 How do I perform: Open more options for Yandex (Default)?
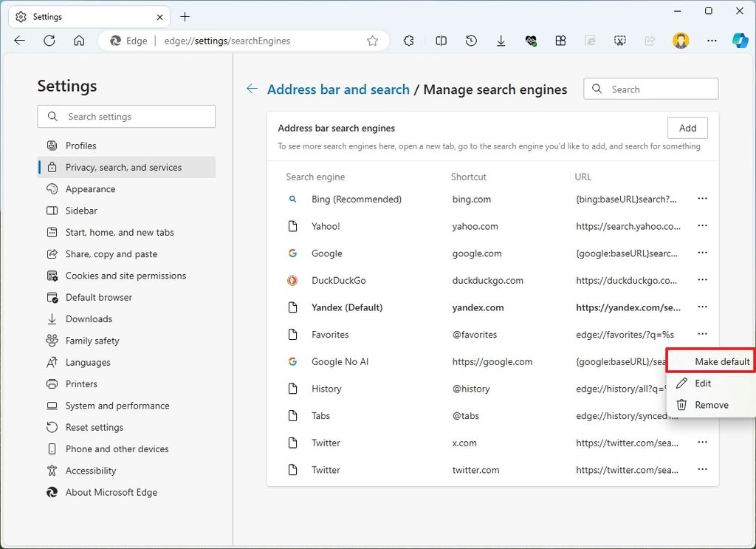point(702,307)
